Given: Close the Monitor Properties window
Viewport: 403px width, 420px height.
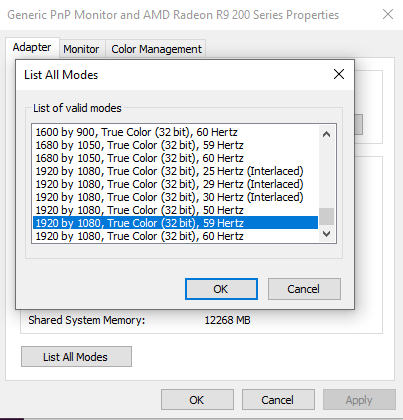Looking at the screenshot, I should click(x=388, y=14).
